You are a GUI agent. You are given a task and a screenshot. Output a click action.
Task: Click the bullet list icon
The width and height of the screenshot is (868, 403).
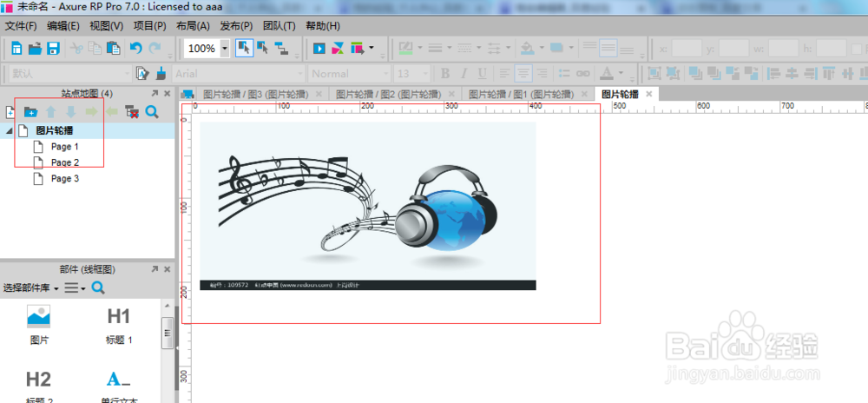click(564, 73)
